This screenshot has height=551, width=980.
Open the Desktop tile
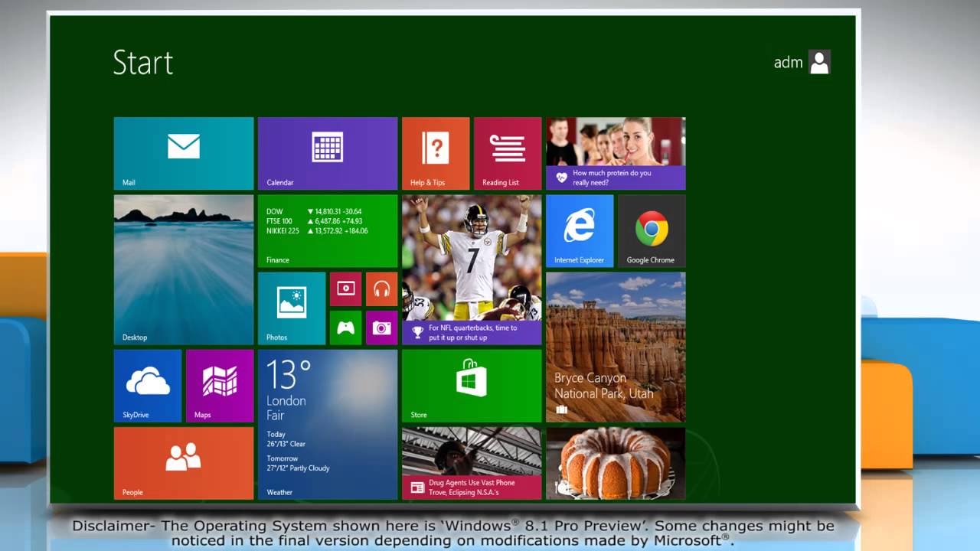[x=184, y=269]
